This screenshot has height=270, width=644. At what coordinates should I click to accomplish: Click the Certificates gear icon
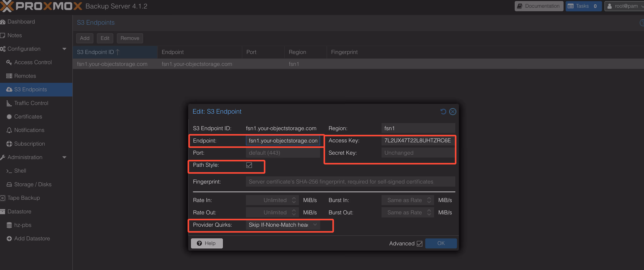click(x=9, y=117)
